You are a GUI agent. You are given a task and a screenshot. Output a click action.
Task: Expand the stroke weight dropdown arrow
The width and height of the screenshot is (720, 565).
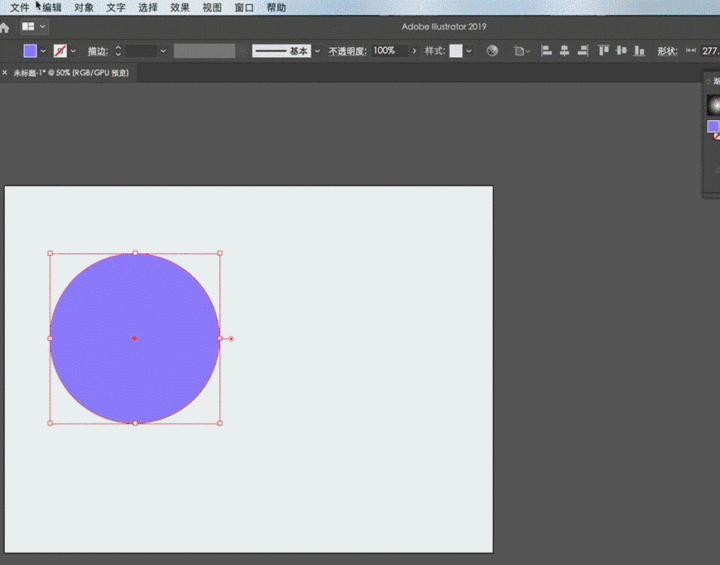tap(163, 51)
